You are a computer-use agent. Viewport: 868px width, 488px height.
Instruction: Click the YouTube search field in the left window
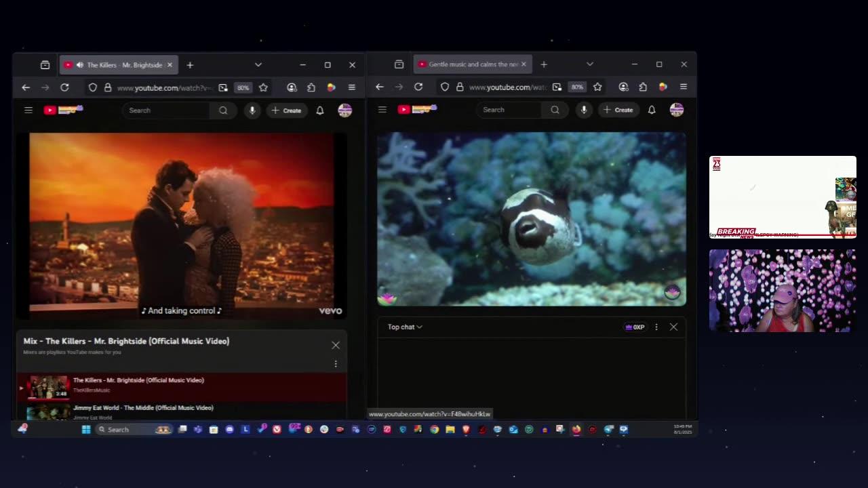(x=167, y=110)
